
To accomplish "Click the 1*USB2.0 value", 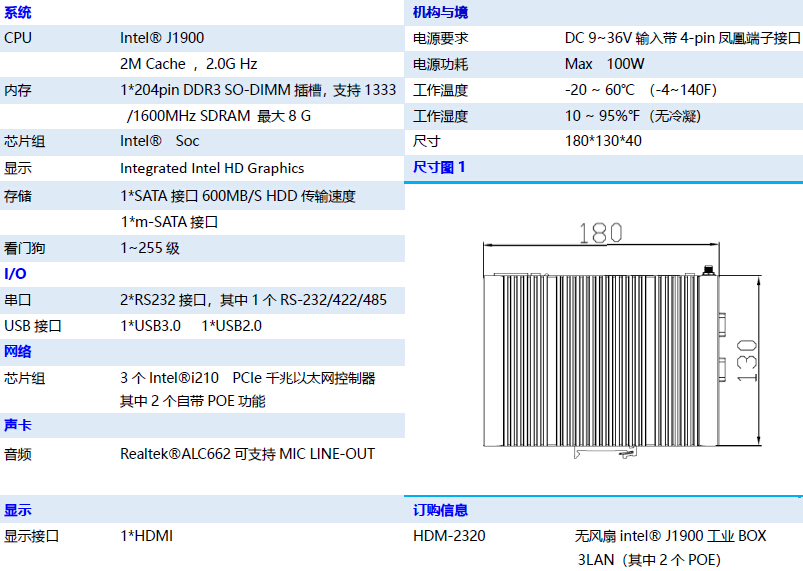I will pos(231,326).
